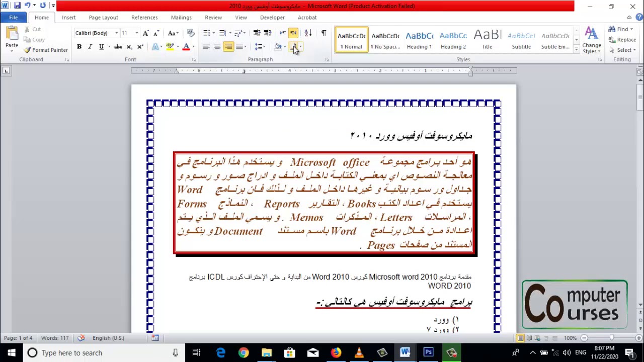Toggle Left-to-Right text direction
Screen dimensions: 644x362
click(283, 33)
